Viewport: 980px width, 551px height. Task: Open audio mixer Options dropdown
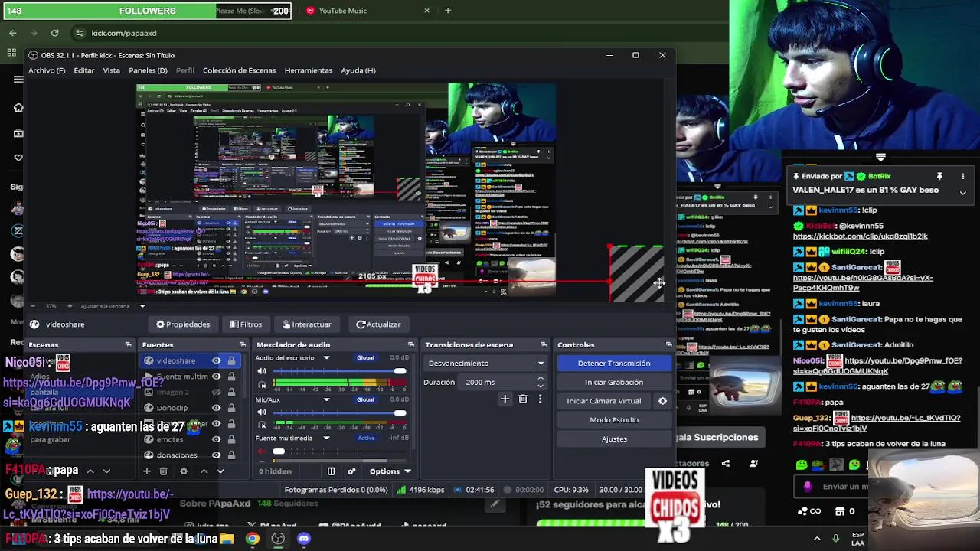(390, 471)
